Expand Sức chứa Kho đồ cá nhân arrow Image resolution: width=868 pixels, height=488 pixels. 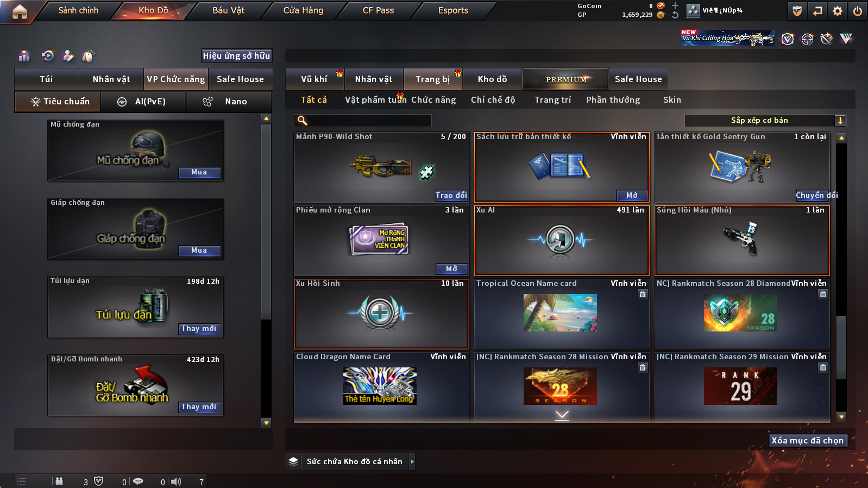pos(412,461)
